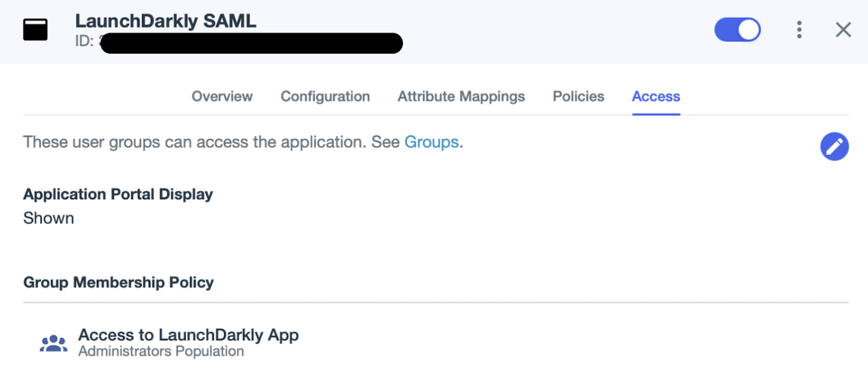This screenshot has width=868, height=382.
Task: Open the three-dot more options menu
Action: (x=799, y=29)
